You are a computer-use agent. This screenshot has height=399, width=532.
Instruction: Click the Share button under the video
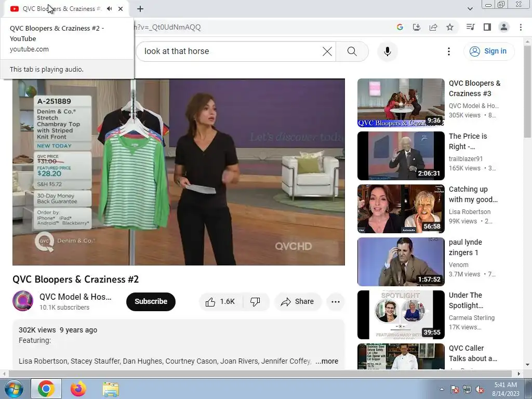(x=298, y=302)
